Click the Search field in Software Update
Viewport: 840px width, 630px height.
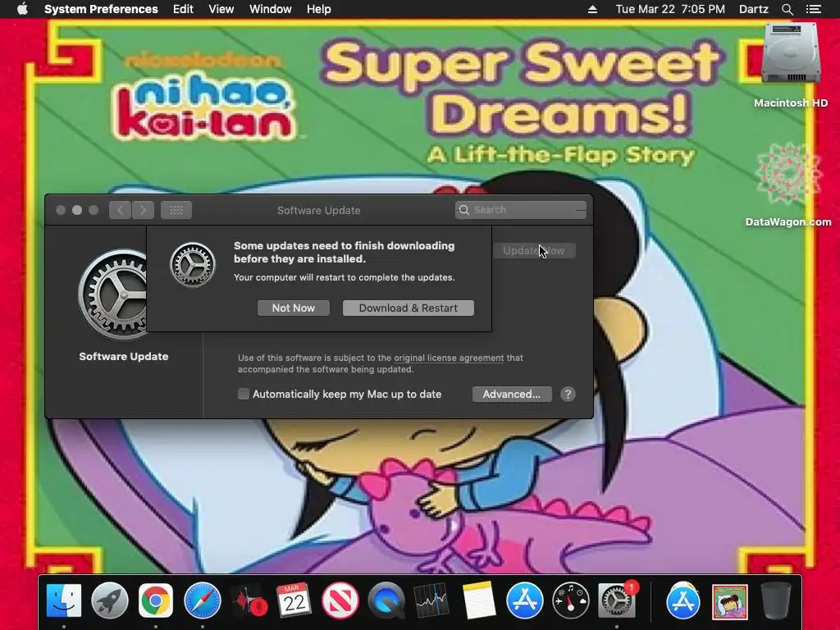tap(521, 210)
